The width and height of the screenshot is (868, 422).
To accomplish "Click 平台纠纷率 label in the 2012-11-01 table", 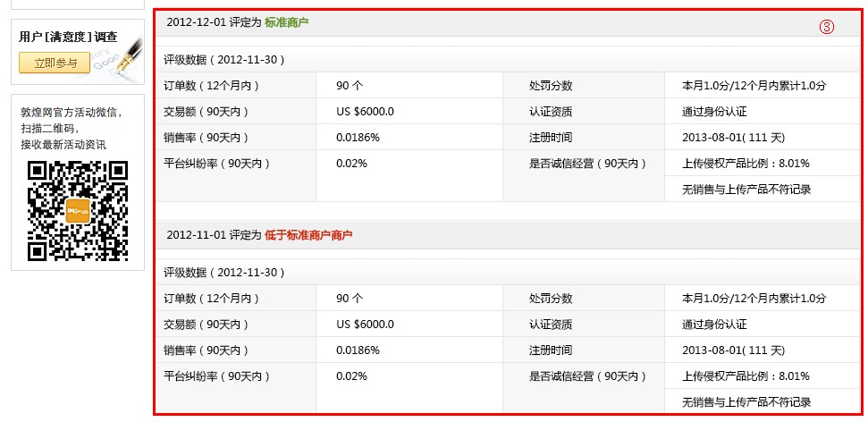I will pyautogui.click(x=217, y=376).
